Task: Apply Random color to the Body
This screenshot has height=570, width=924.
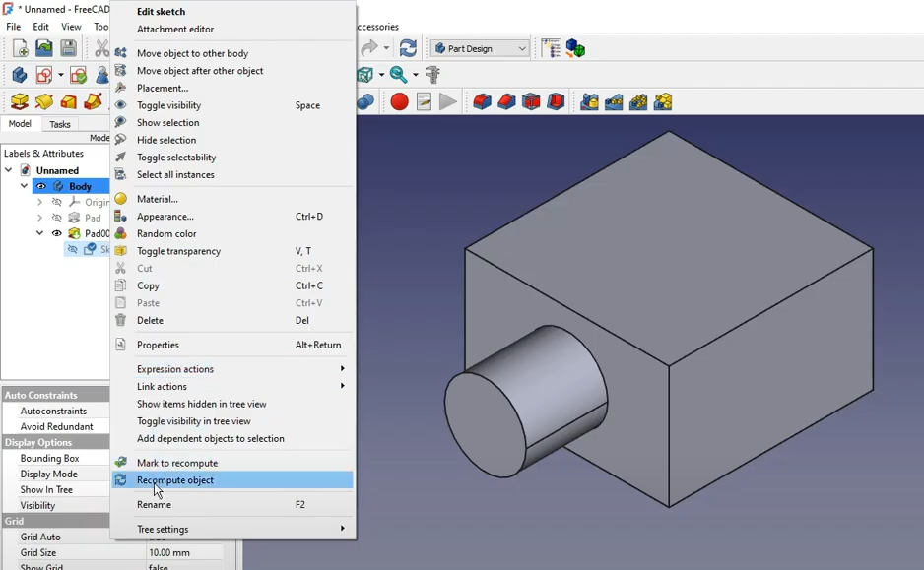Action: [164, 233]
